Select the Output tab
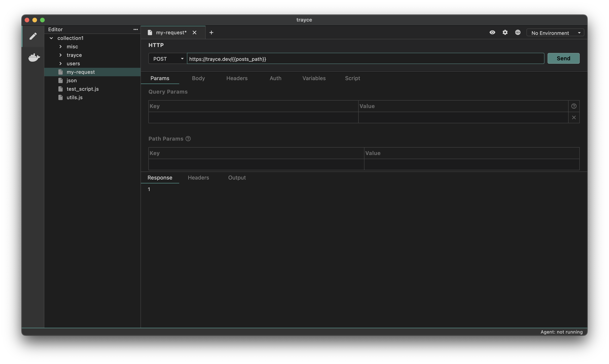This screenshot has height=364, width=609. (237, 178)
